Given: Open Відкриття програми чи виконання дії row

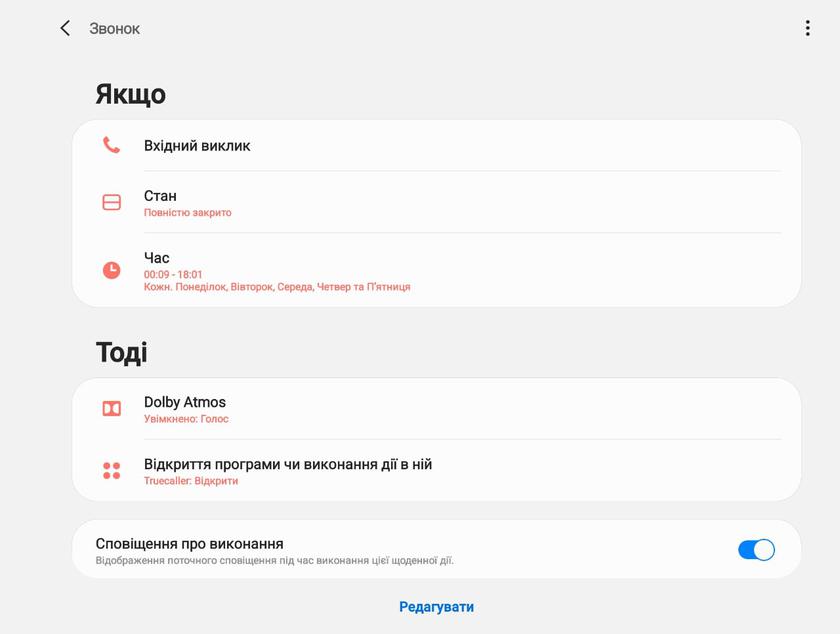Looking at the screenshot, I should [288, 464].
